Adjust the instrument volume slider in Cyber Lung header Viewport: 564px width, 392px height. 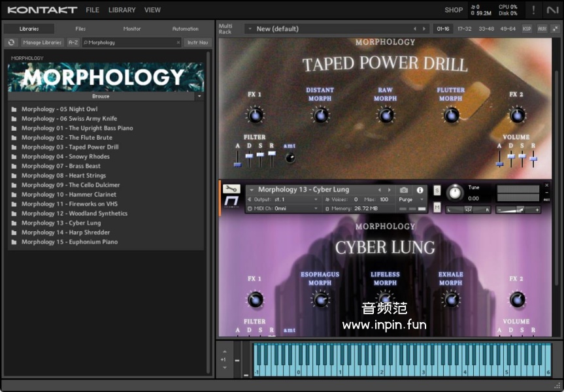click(x=519, y=210)
